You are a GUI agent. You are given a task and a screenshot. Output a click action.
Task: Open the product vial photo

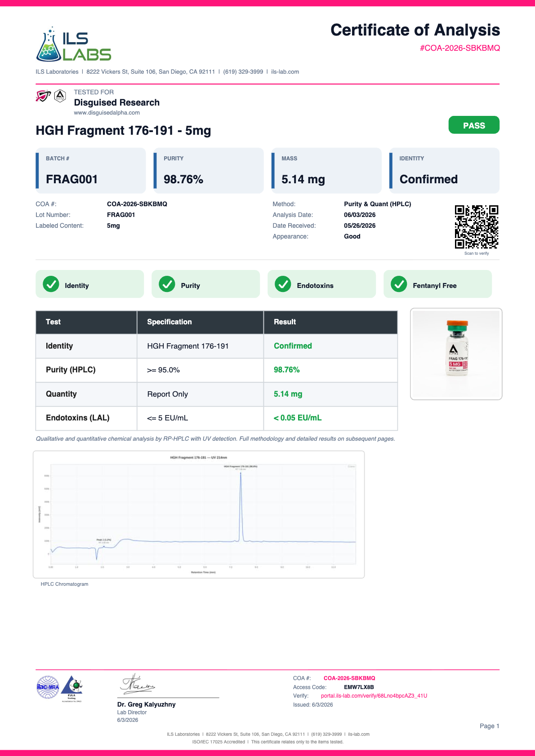456,354
